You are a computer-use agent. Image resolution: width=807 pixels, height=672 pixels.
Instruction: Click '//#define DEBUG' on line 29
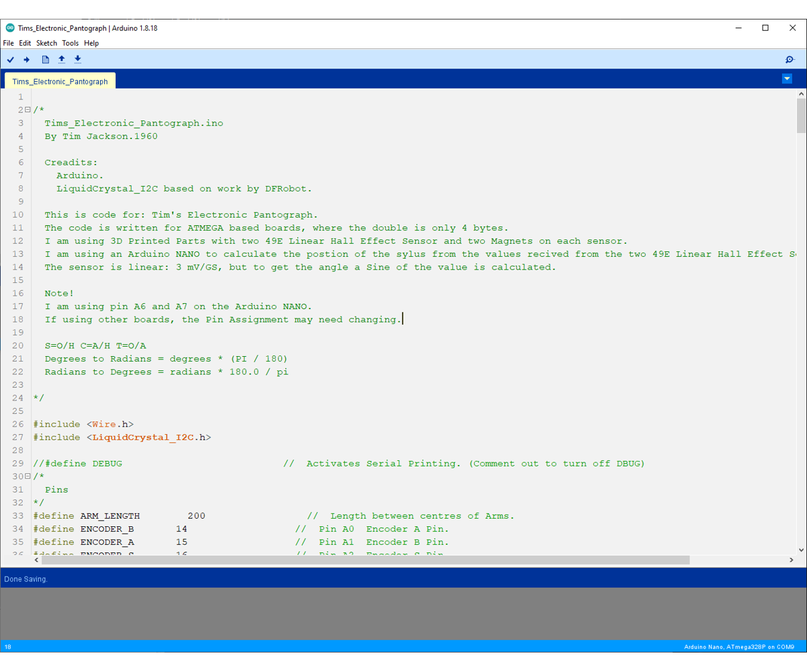[77, 464]
